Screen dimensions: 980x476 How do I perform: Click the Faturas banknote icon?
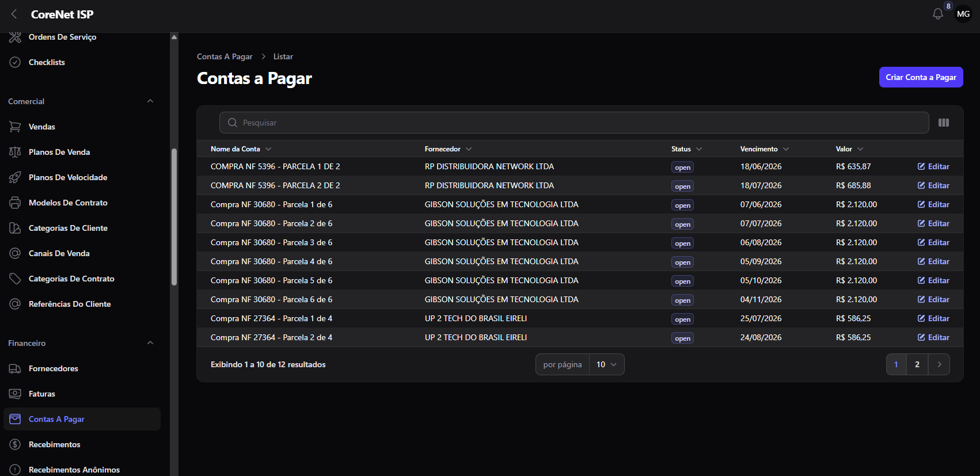click(x=15, y=394)
